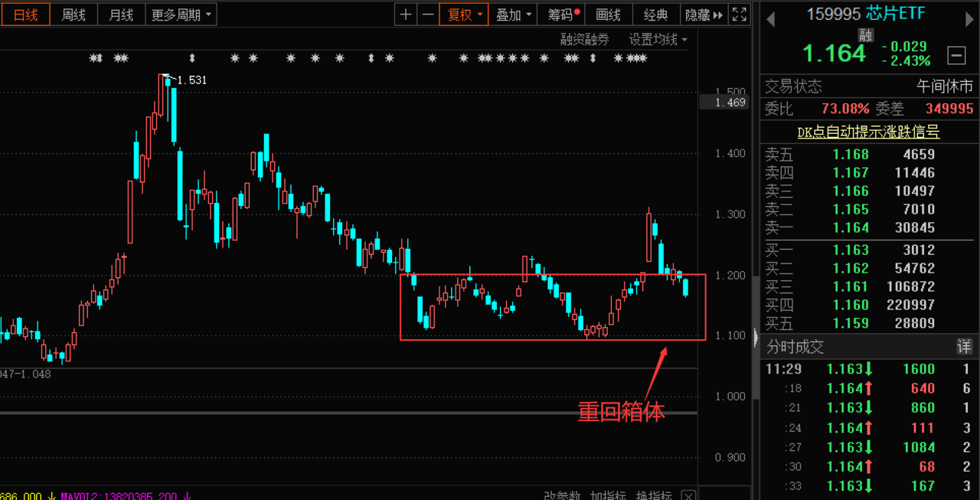This screenshot has width=980, height=500.
Task: Click 委差 value 349995
Action: (x=949, y=109)
